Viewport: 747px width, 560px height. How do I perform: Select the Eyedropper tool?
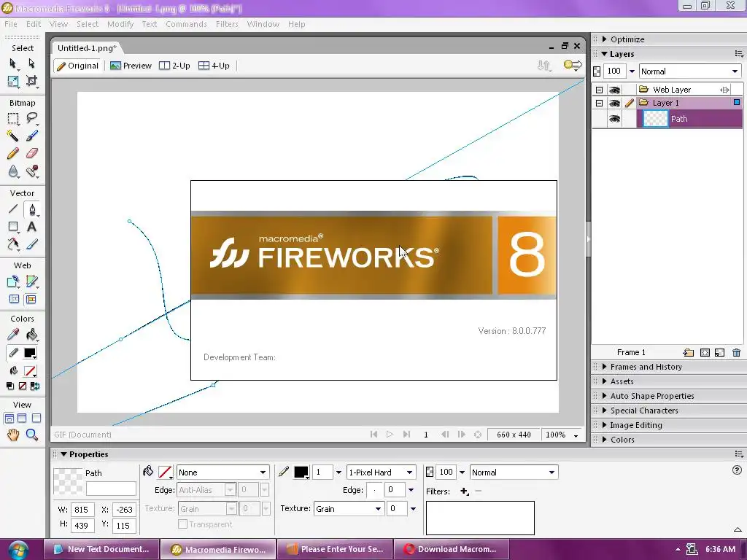[13, 335]
